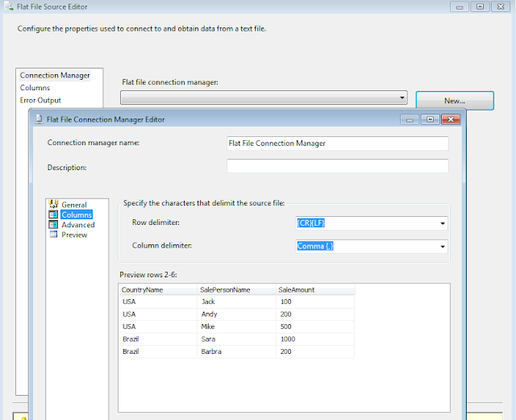Click the CountryName column header
This screenshot has height=420, width=516.
tap(158, 290)
